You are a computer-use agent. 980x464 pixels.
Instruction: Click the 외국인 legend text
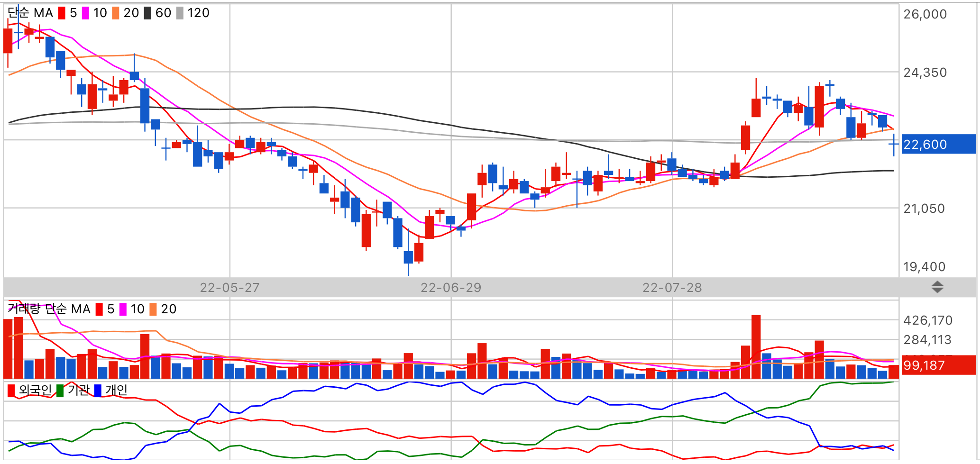tap(35, 390)
